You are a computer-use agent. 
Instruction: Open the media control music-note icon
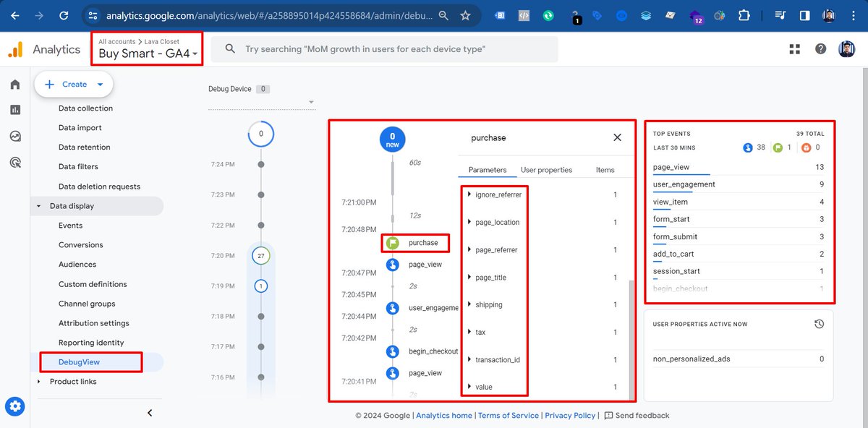(x=780, y=15)
